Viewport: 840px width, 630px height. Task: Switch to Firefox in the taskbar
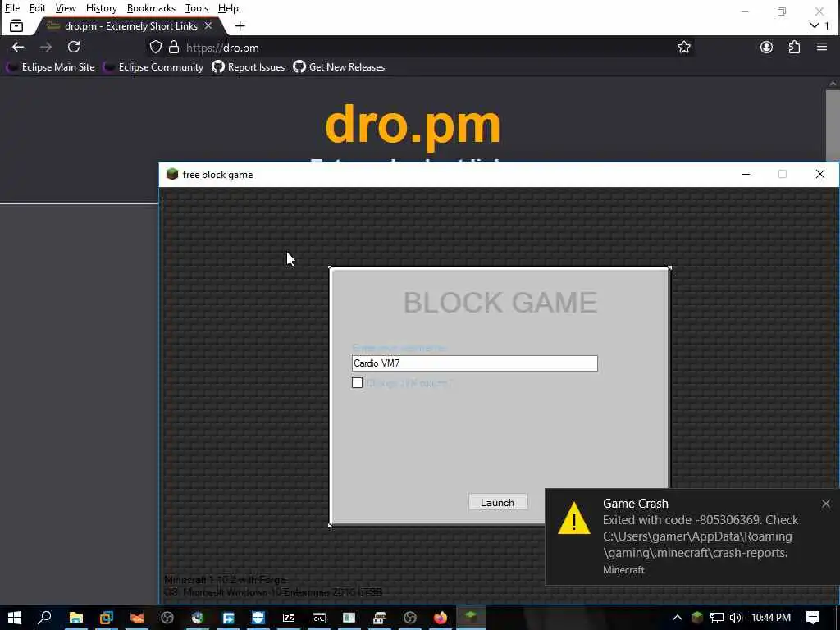(441, 618)
